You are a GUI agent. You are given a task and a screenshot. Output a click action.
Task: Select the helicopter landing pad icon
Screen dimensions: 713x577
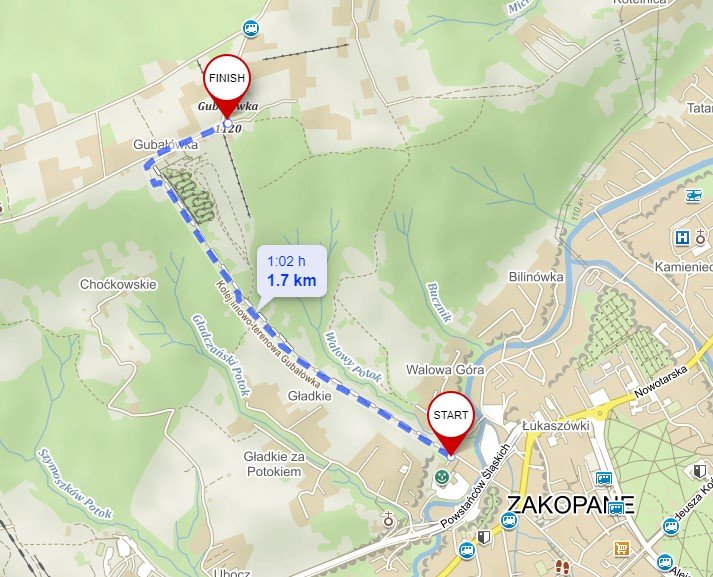[694, 196]
